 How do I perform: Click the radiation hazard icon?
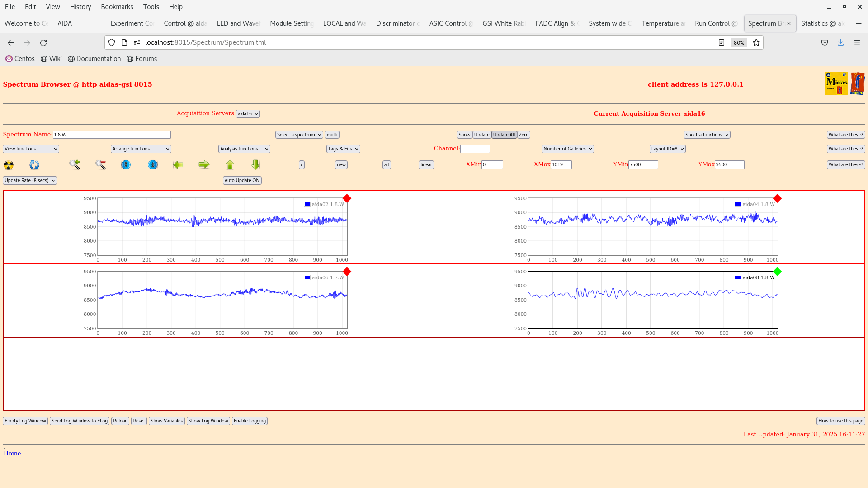(9, 165)
